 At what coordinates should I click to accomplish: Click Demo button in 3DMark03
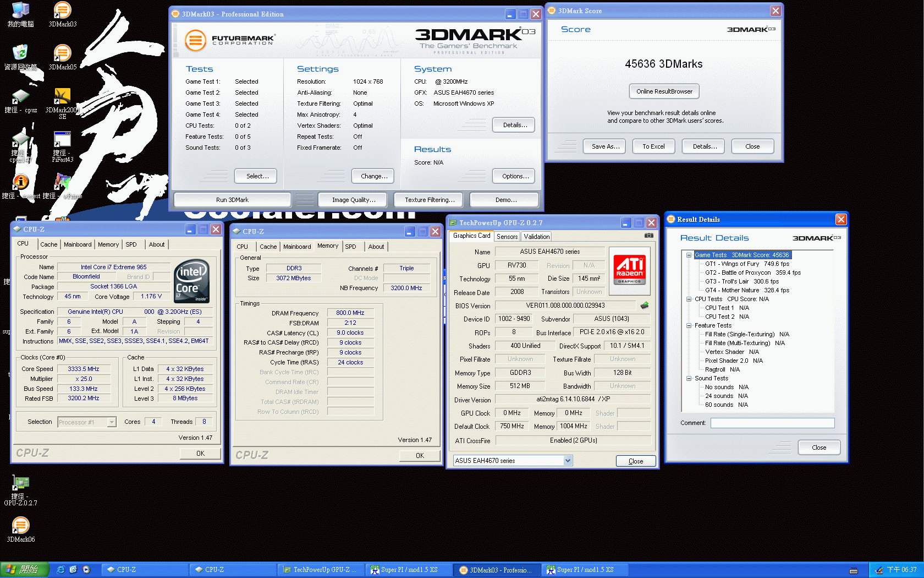pyautogui.click(x=504, y=200)
